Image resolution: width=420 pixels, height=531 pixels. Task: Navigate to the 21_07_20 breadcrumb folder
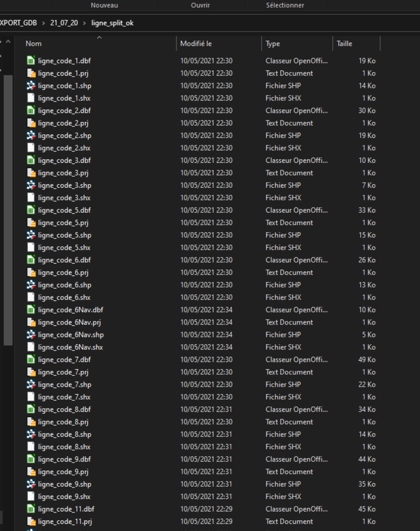(x=64, y=23)
